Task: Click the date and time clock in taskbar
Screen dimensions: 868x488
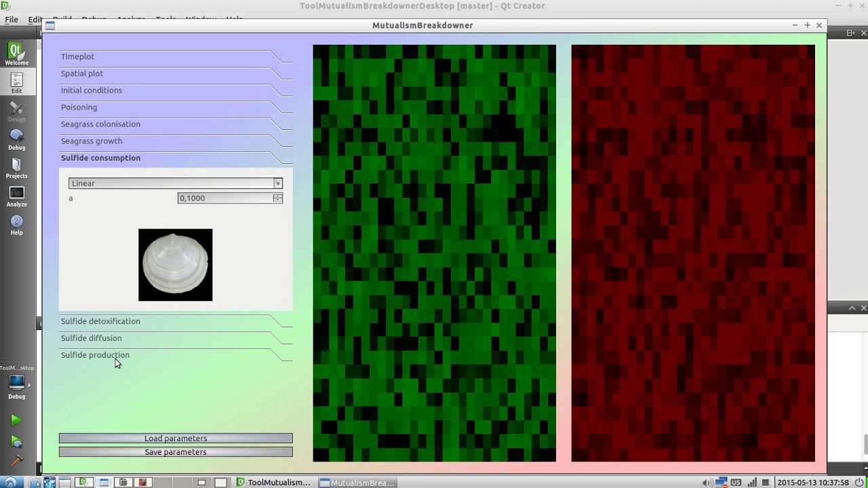Action: pos(813,483)
